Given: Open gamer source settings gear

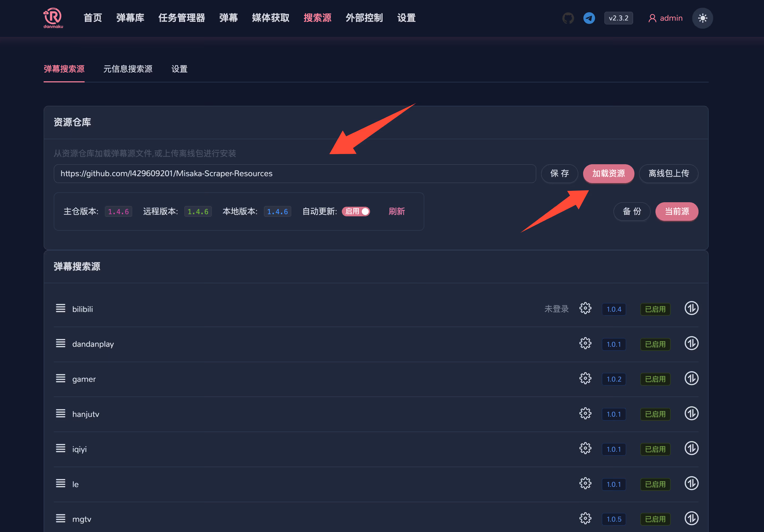Looking at the screenshot, I should click(585, 378).
